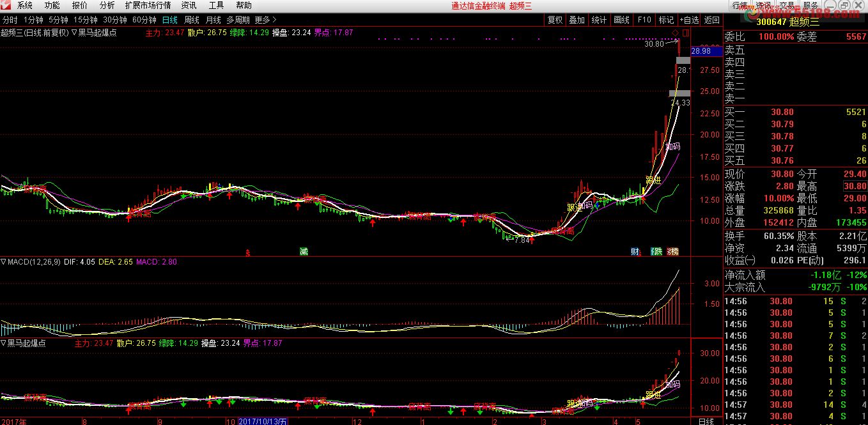Add the stock via +自选 button
Image resolution: width=868 pixels, height=425 pixels.
coord(689,20)
